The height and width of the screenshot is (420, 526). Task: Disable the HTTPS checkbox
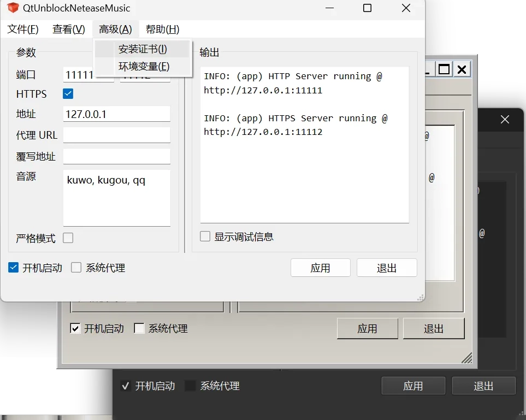(x=68, y=93)
